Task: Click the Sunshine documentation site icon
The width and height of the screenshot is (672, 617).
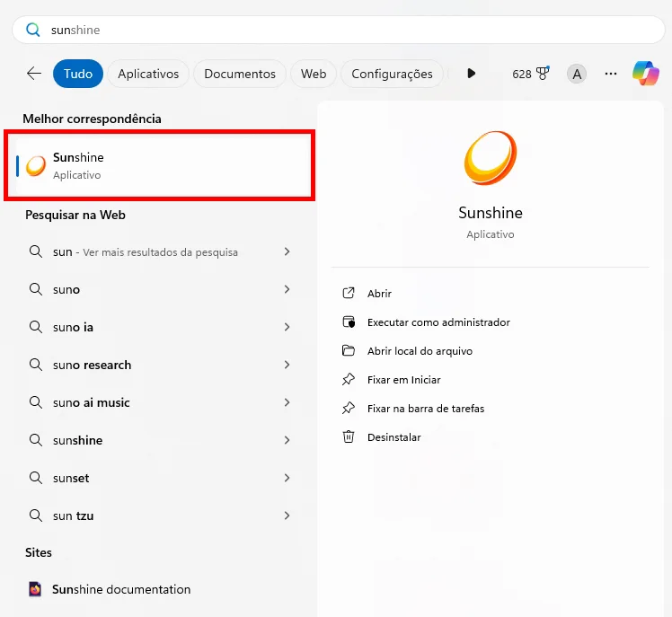Action: pos(35,589)
